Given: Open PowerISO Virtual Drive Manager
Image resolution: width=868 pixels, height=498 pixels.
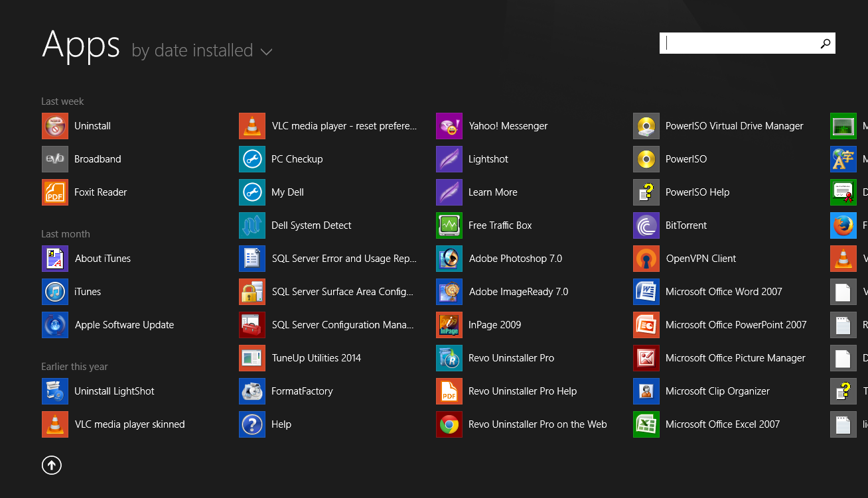Looking at the screenshot, I should pos(719,126).
